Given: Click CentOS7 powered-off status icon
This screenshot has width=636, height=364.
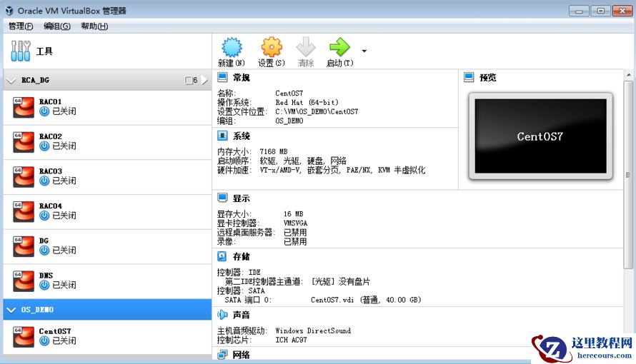Looking at the screenshot, I should pyautogui.click(x=44, y=341).
